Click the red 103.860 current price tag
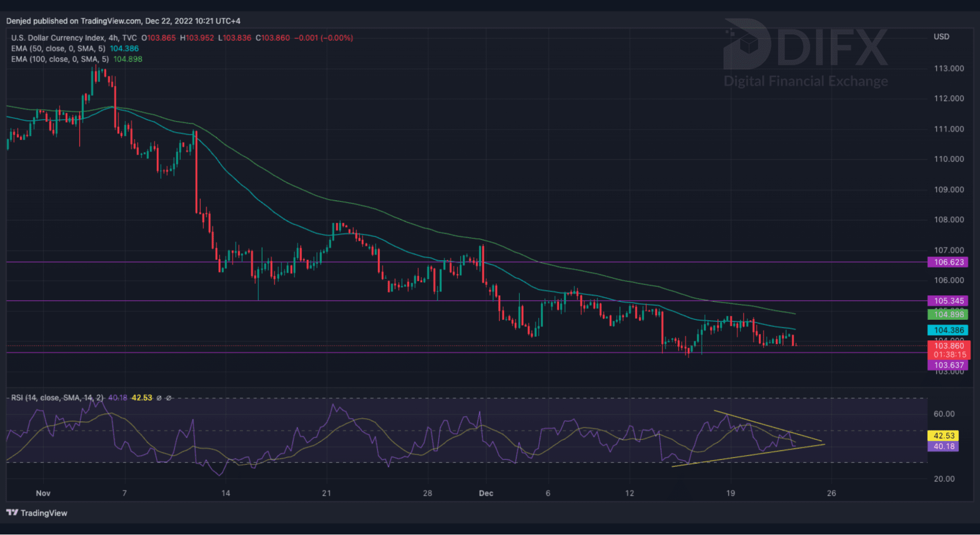 coord(948,346)
